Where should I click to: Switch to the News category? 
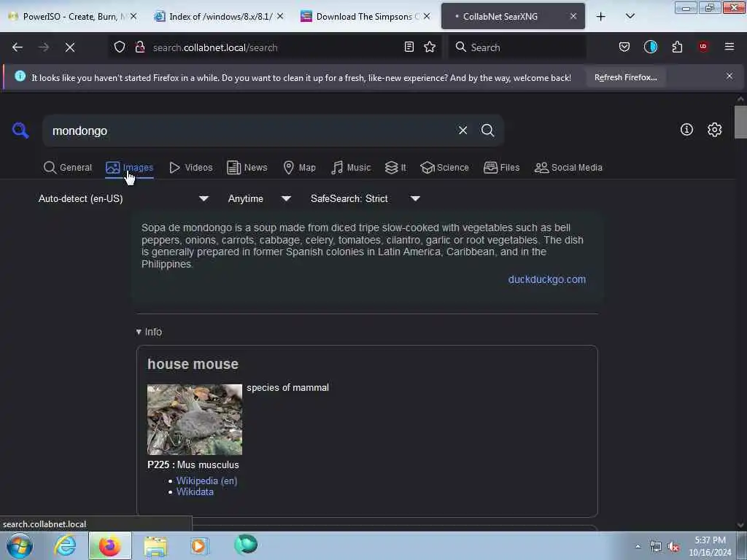click(247, 168)
